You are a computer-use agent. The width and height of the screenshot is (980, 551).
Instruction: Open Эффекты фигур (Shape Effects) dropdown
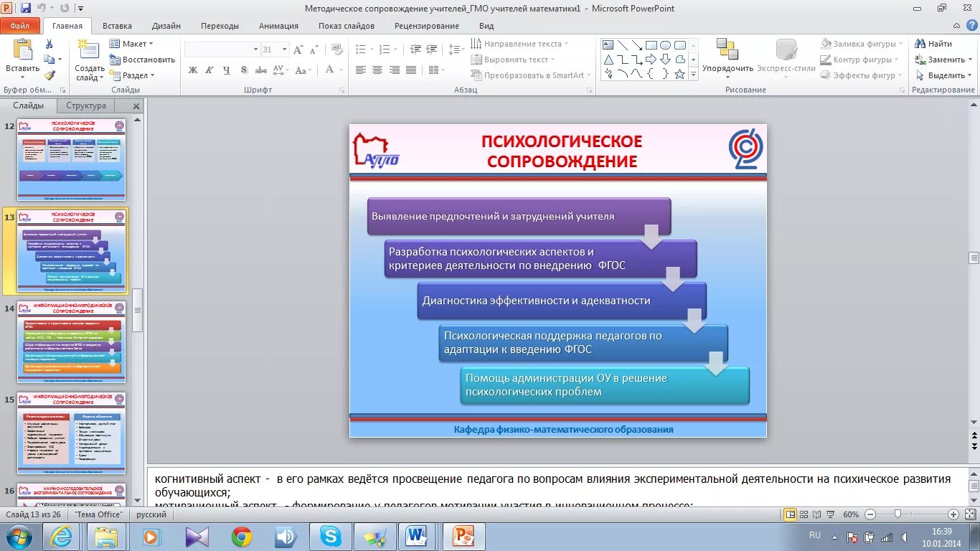point(862,75)
